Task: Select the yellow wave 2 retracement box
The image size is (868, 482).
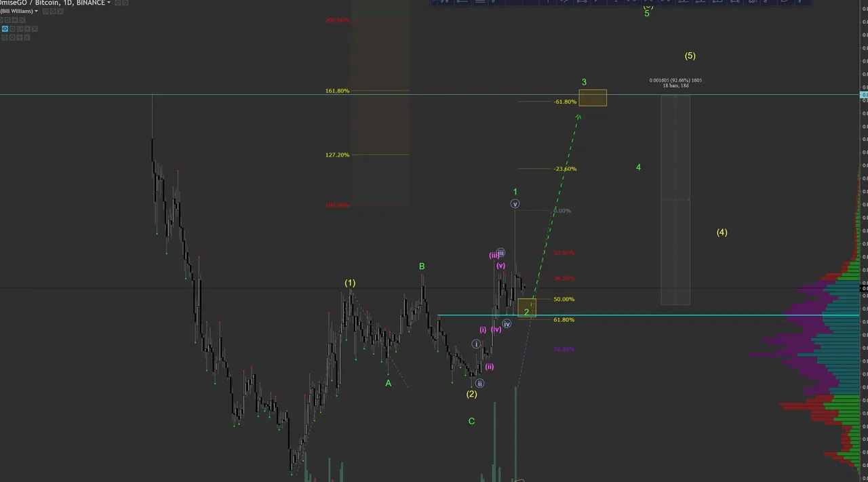Action: tap(527, 308)
